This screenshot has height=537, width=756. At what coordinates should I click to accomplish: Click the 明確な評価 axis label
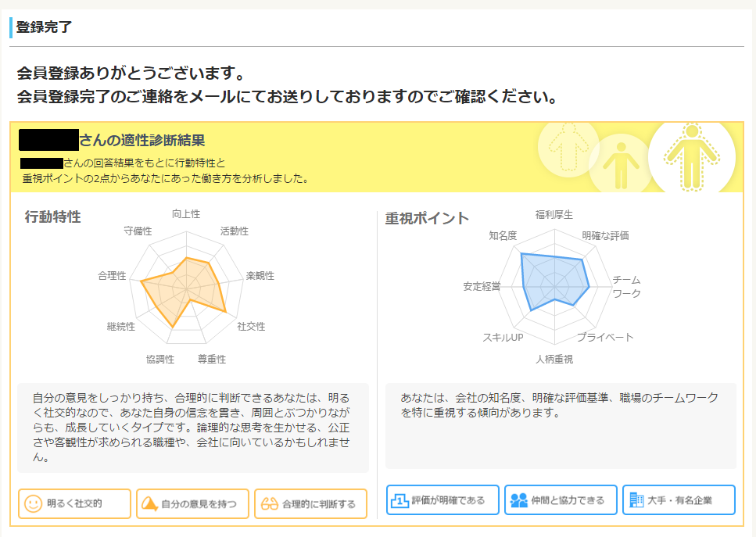(x=606, y=236)
